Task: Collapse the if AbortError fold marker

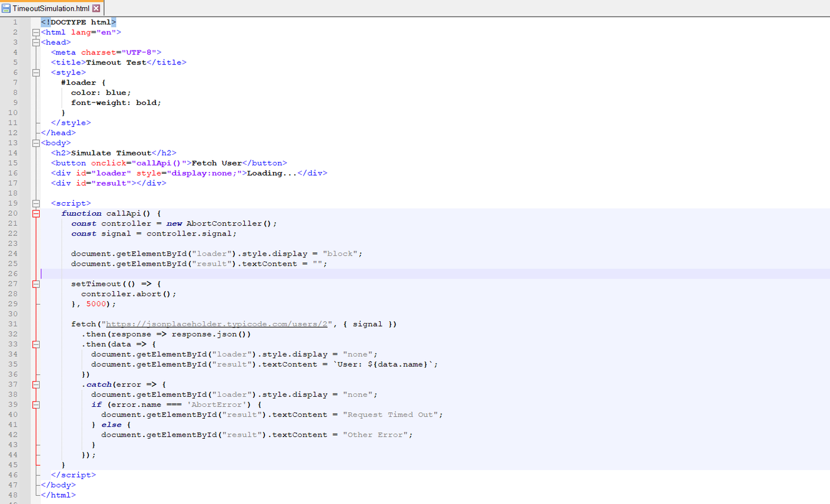Action: coord(36,405)
